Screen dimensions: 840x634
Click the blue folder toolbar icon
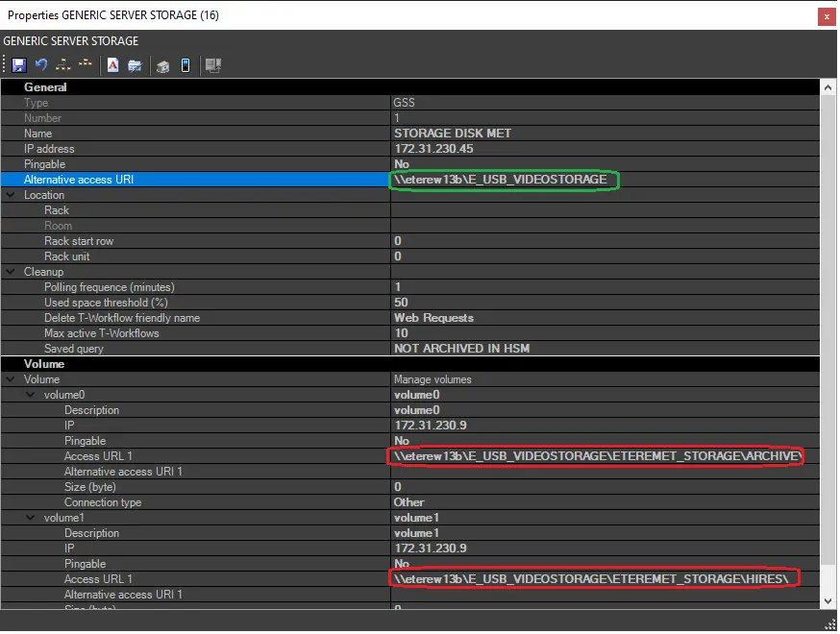pyautogui.click(x=136, y=65)
